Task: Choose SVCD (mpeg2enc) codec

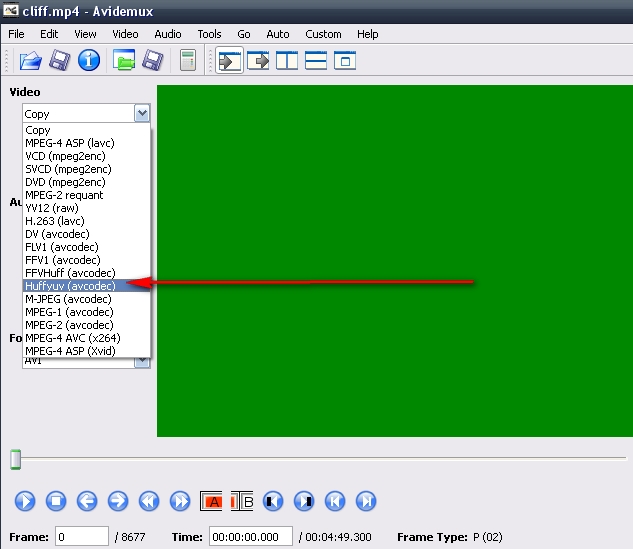Action: click(87, 169)
